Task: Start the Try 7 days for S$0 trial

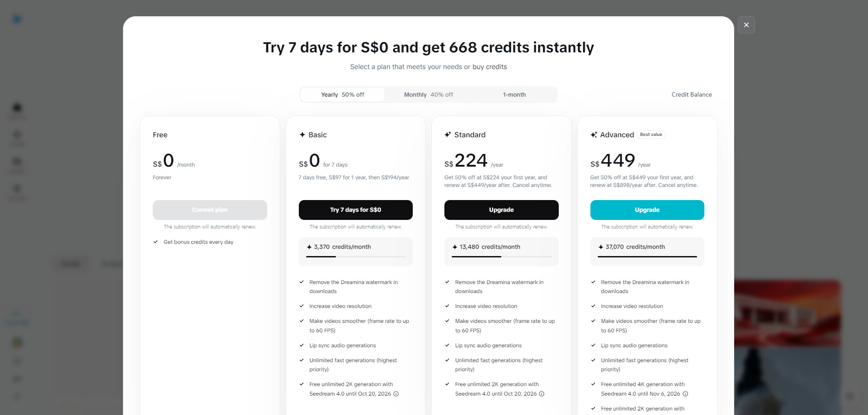Action: pos(356,210)
